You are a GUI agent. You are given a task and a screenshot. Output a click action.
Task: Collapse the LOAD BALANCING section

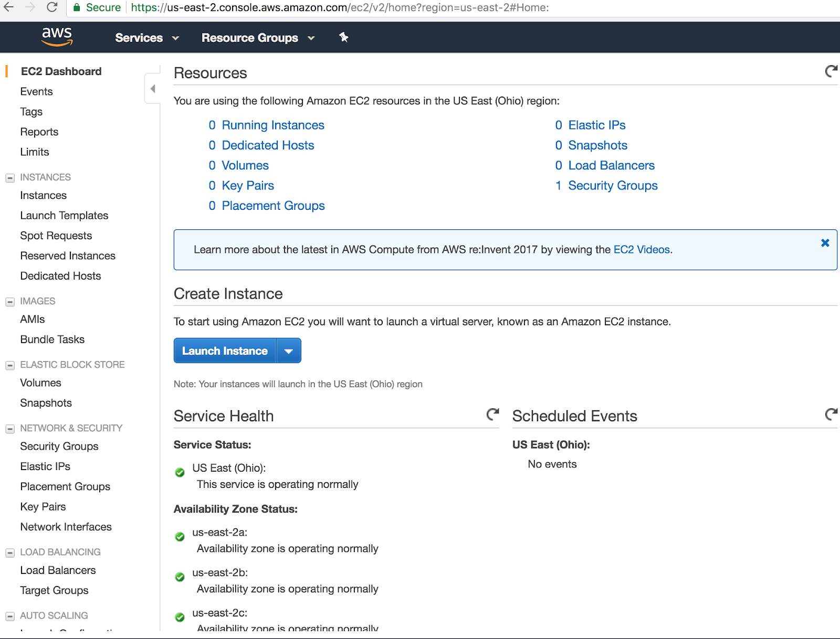coord(10,552)
